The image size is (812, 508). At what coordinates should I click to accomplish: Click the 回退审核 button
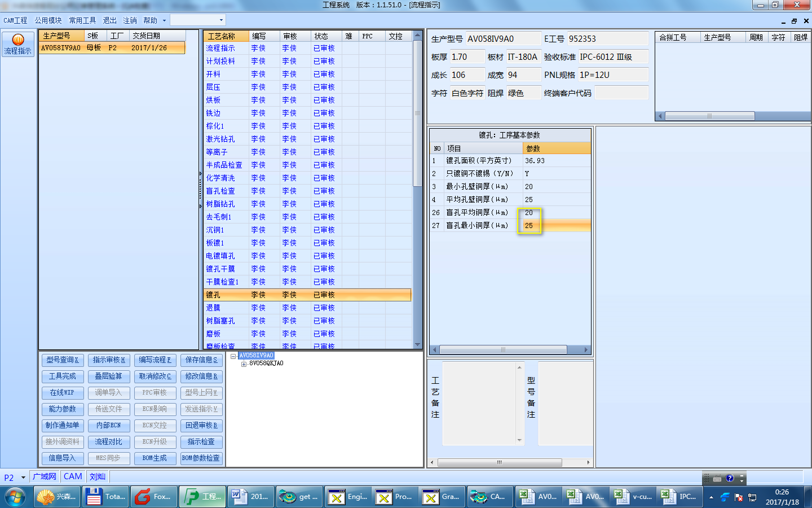[x=201, y=425]
